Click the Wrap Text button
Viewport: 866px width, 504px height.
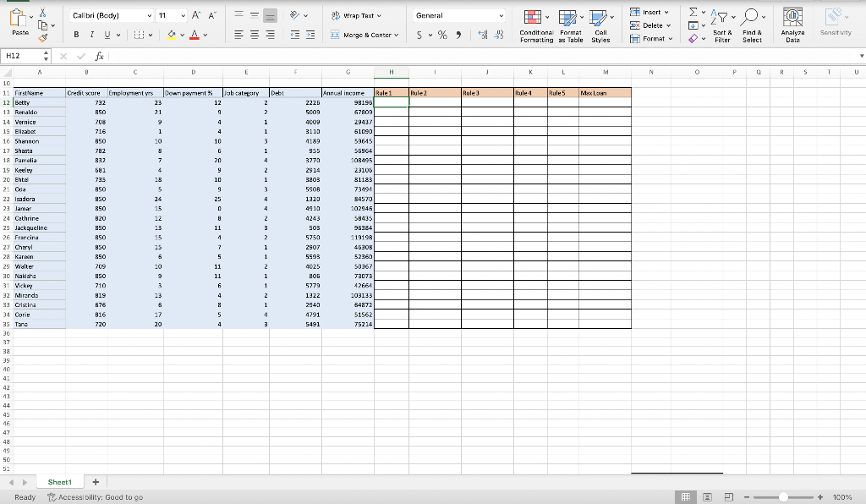356,15
